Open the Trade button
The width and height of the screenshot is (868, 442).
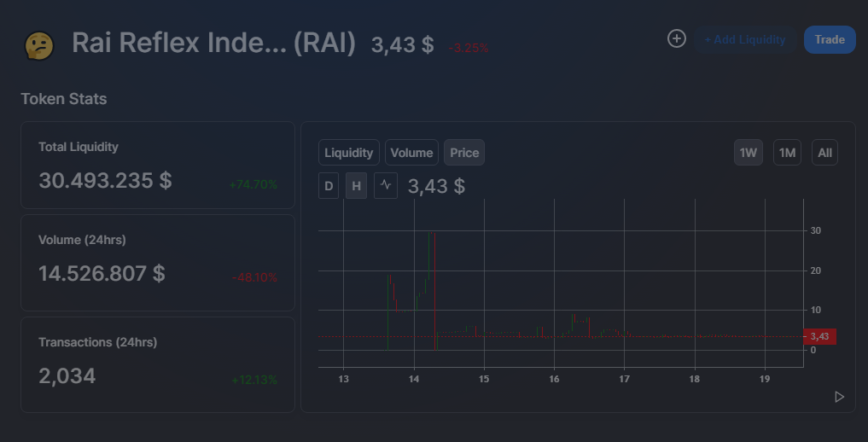tap(830, 40)
